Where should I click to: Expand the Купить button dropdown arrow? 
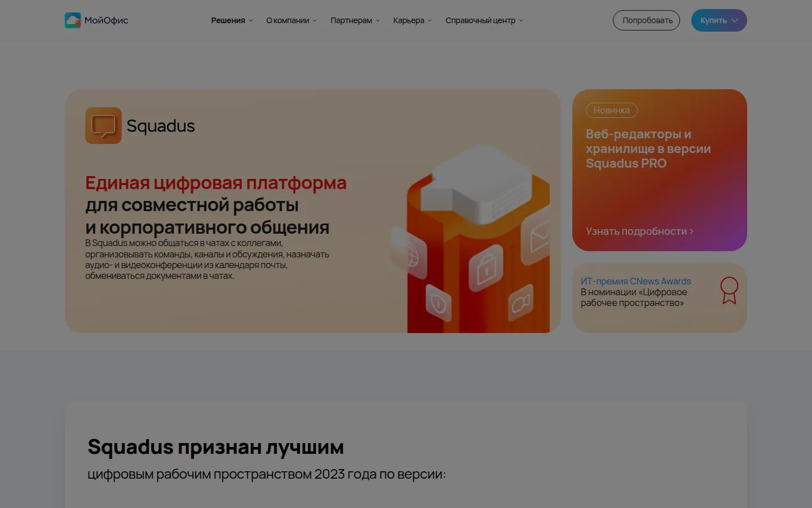[x=735, y=21]
